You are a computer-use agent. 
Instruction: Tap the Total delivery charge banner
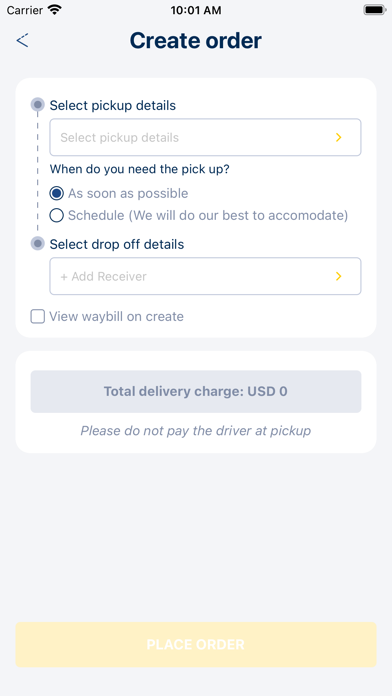tap(196, 392)
